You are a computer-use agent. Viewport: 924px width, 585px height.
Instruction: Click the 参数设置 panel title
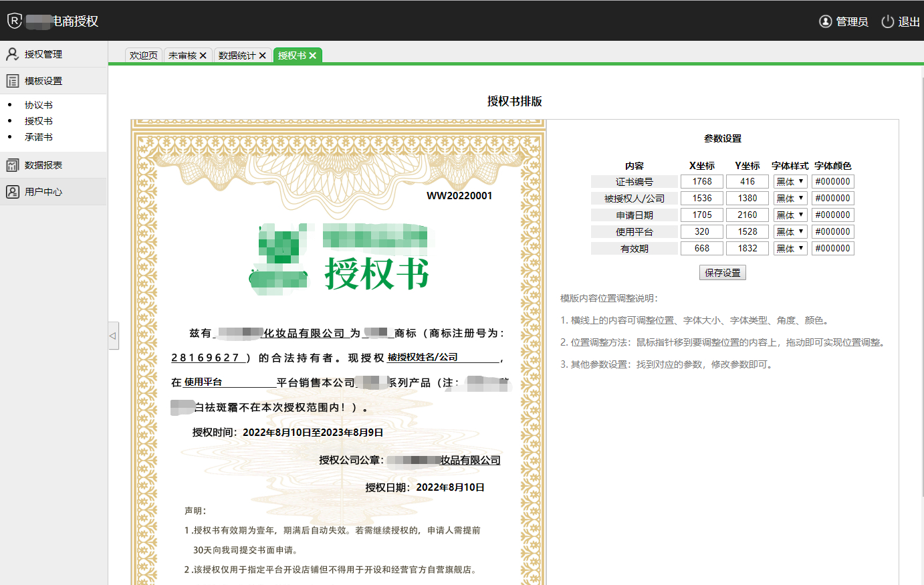point(723,138)
